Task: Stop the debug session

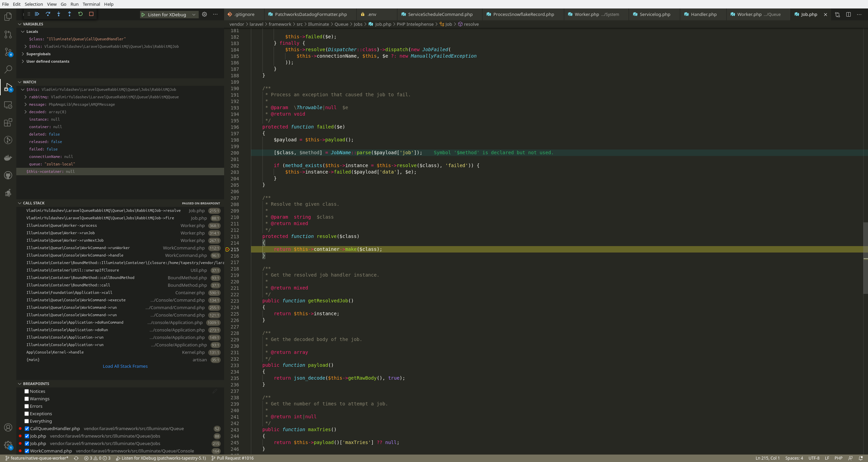Action: [x=91, y=14]
